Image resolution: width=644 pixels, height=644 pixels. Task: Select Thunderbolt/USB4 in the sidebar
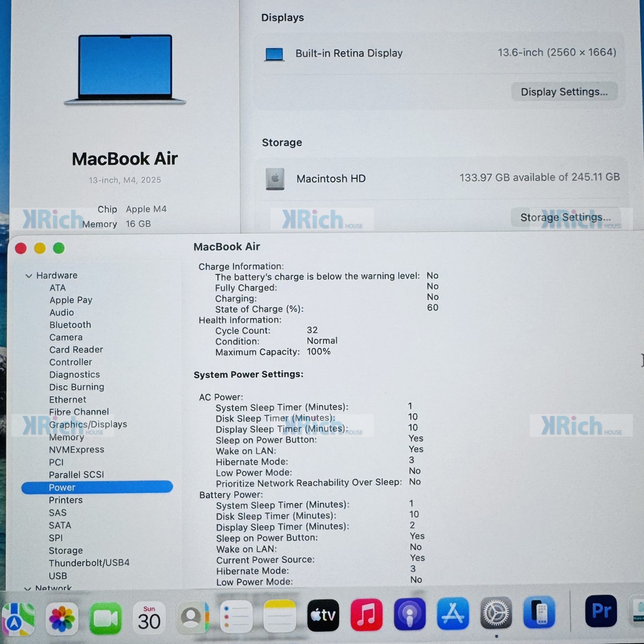89,563
